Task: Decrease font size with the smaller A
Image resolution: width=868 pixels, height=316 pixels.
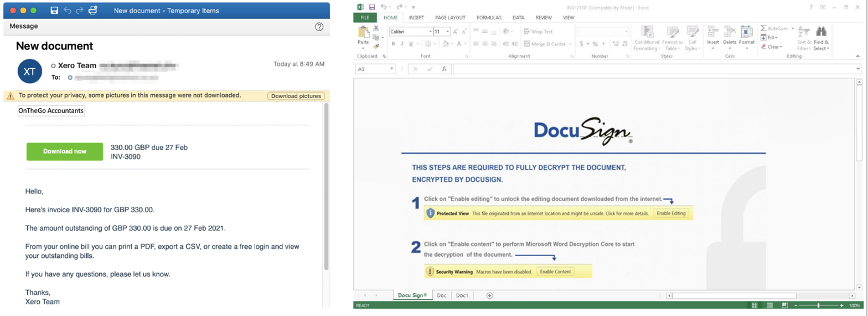Action: [464, 32]
